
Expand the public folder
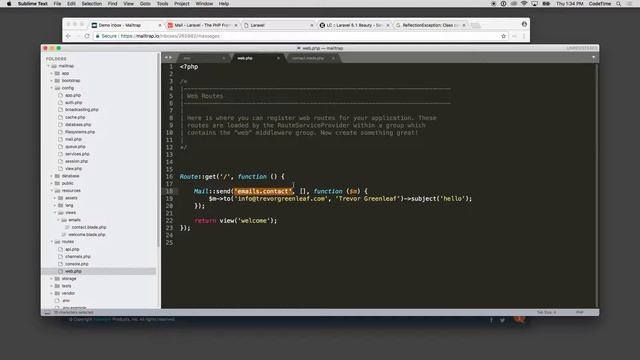click(x=52, y=183)
